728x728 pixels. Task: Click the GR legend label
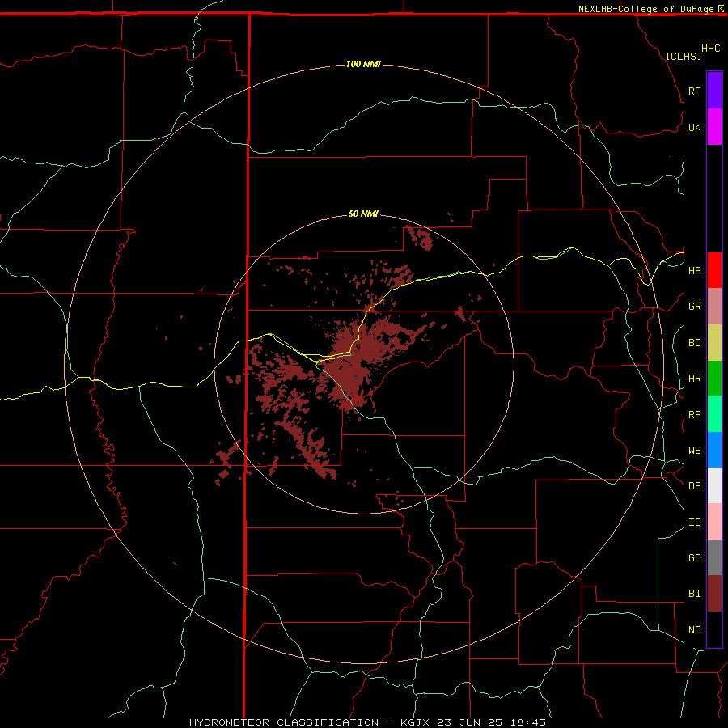click(694, 307)
